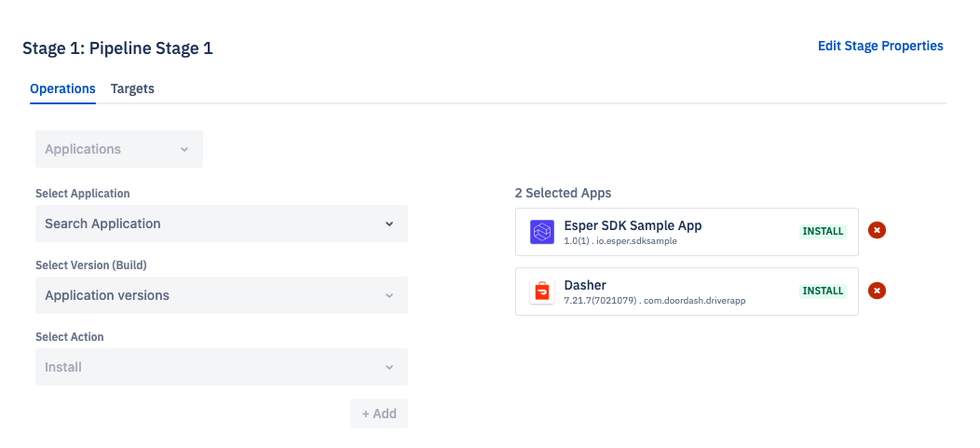Open the Applications operation type dropdown
The image size is (980, 448).
[x=118, y=149]
